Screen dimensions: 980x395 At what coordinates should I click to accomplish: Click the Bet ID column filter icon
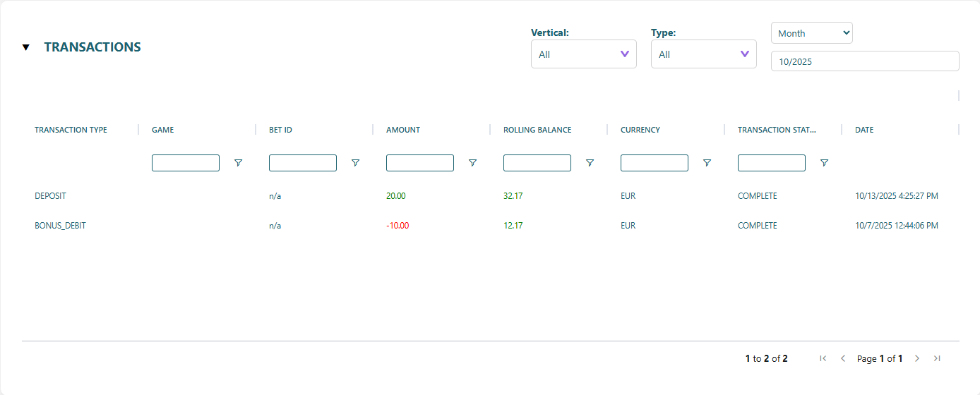(x=355, y=163)
